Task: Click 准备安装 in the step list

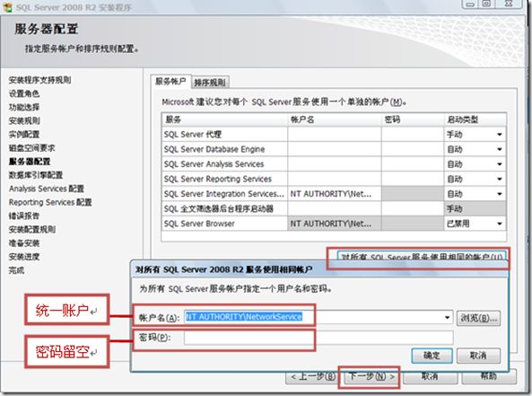Action: (24, 243)
